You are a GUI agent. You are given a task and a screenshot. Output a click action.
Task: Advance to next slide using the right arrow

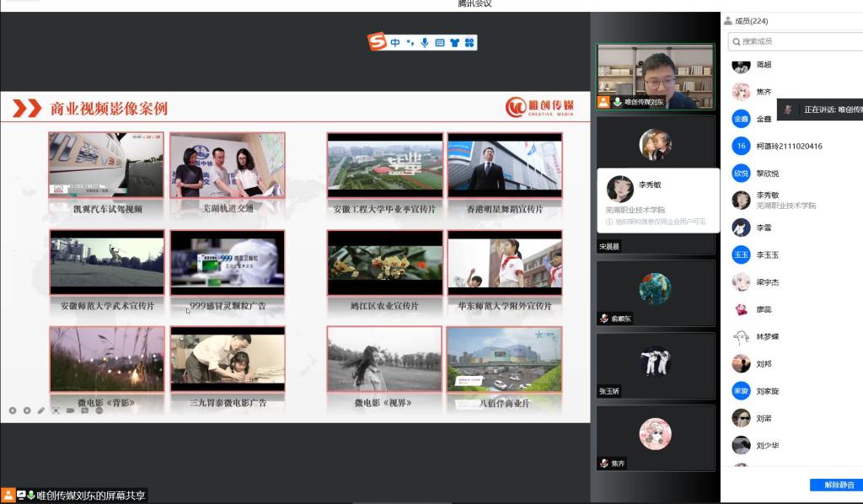(x=27, y=410)
